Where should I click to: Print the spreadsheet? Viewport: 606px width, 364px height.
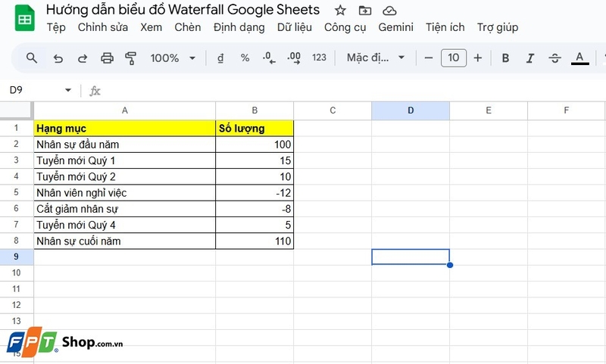pyautogui.click(x=107, y=58)
